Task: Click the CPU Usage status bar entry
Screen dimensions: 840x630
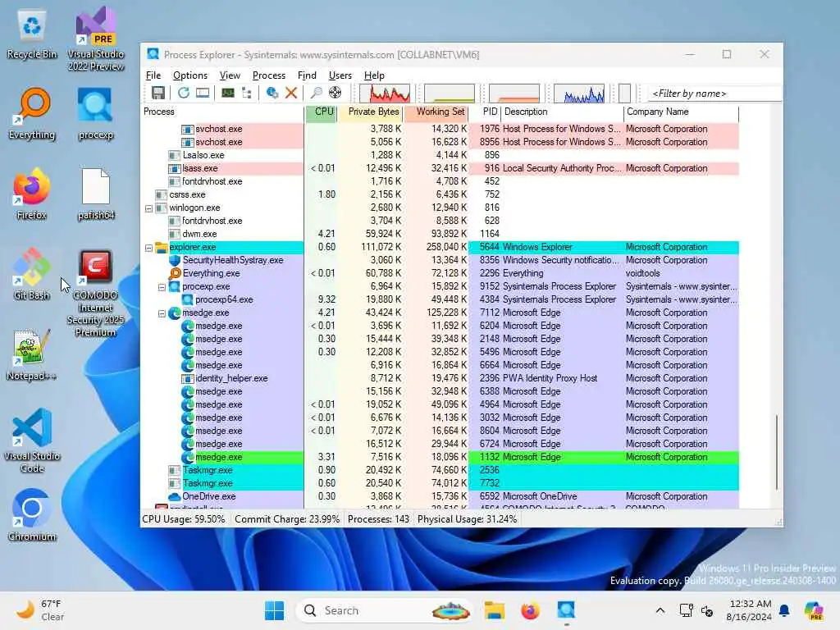Action: click(x=184, y=519)
